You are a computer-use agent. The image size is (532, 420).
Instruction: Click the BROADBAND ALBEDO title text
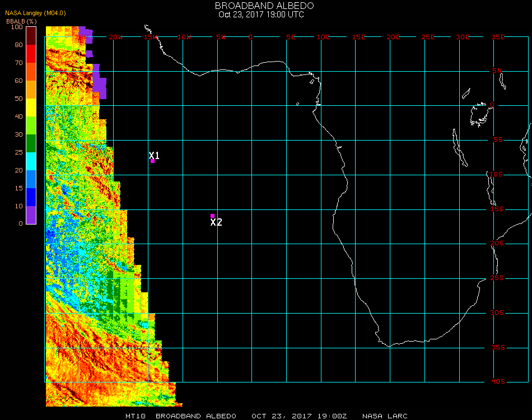(264, 6)
